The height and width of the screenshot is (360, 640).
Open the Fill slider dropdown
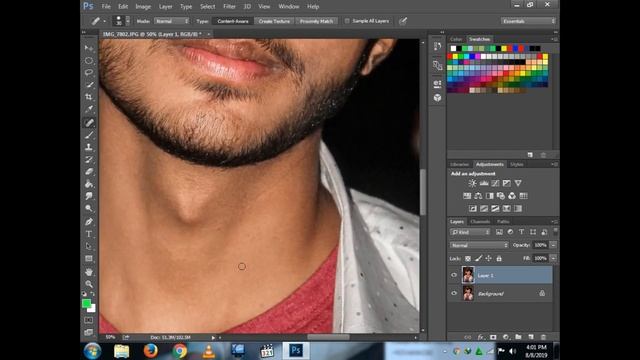(x=553, y=258)
